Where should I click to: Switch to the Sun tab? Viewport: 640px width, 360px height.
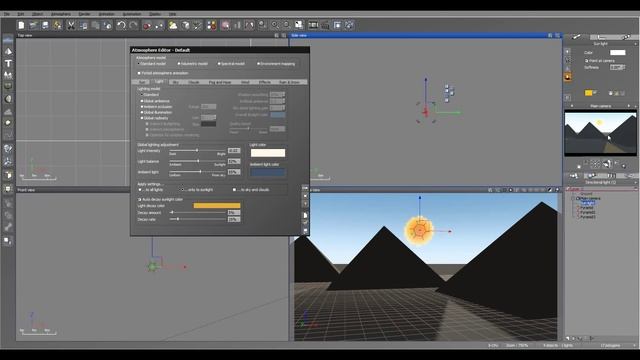click(141, 82)
